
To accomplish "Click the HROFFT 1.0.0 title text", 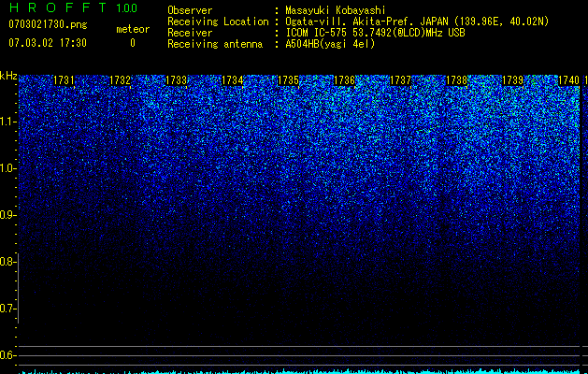I will (x=73, y=7).
